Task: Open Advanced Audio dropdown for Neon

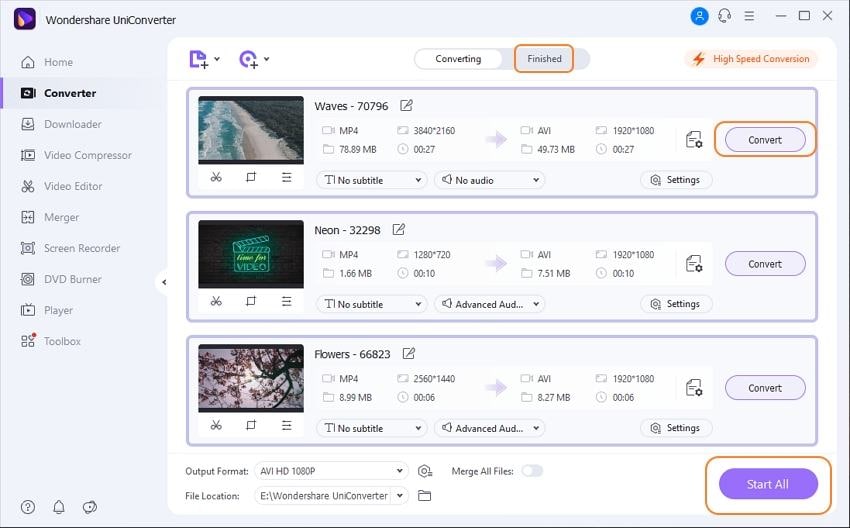Action: click(490, 304)
